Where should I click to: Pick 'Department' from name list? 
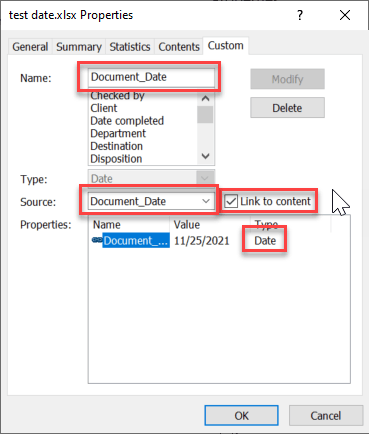[118, 133]
